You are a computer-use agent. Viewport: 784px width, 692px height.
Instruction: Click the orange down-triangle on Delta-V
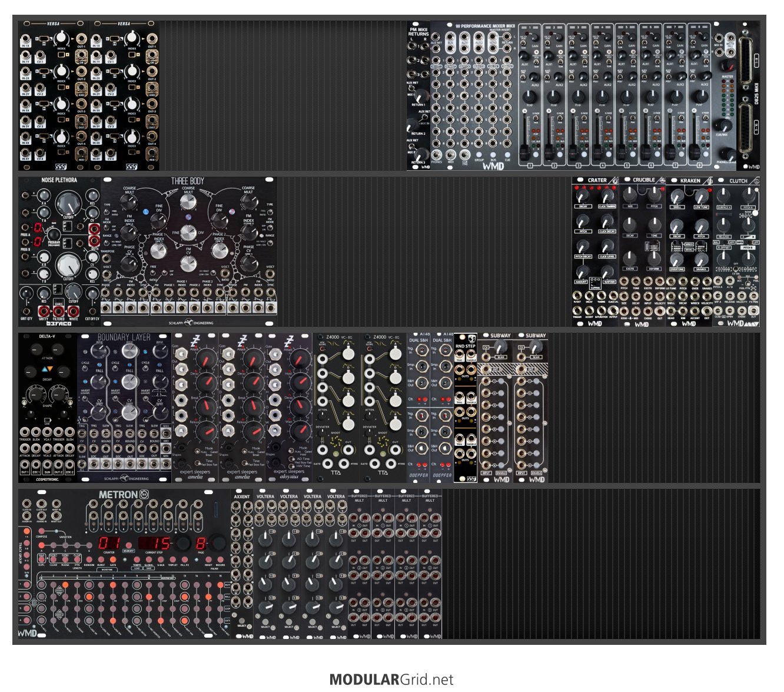point(51,370)
